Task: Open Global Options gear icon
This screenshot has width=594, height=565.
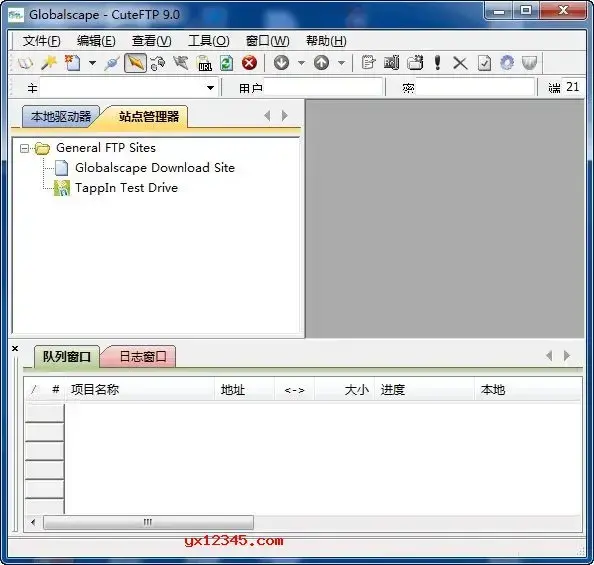Action: tap(507, 63)
